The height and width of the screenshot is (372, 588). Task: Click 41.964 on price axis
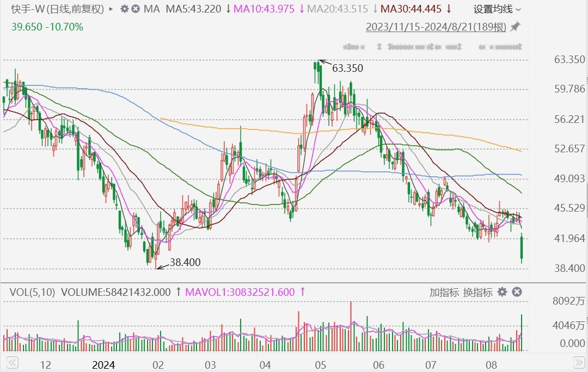(x=569, y=238)
